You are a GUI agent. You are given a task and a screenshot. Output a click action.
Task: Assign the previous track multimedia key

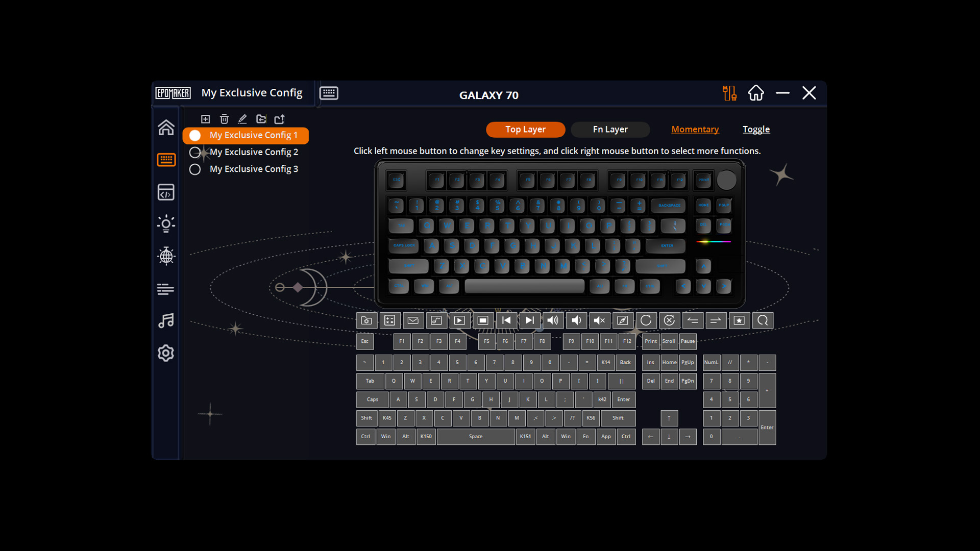tap(506, 320)
